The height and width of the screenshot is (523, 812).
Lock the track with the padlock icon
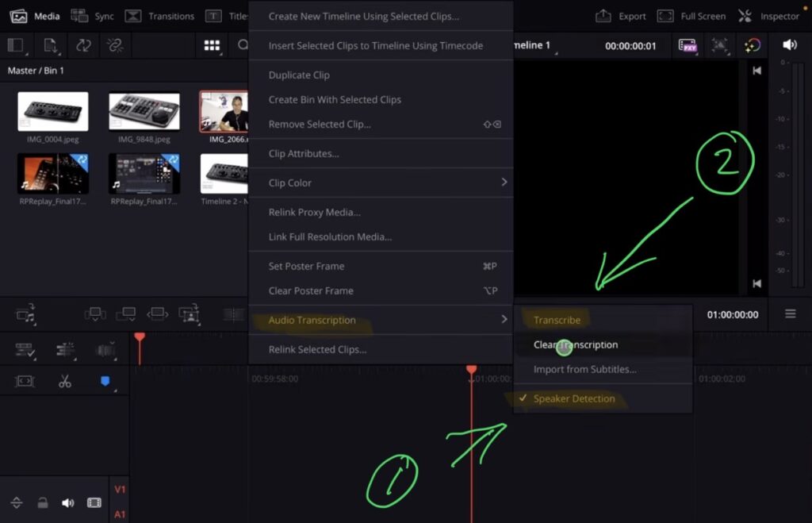pos(43,502)
